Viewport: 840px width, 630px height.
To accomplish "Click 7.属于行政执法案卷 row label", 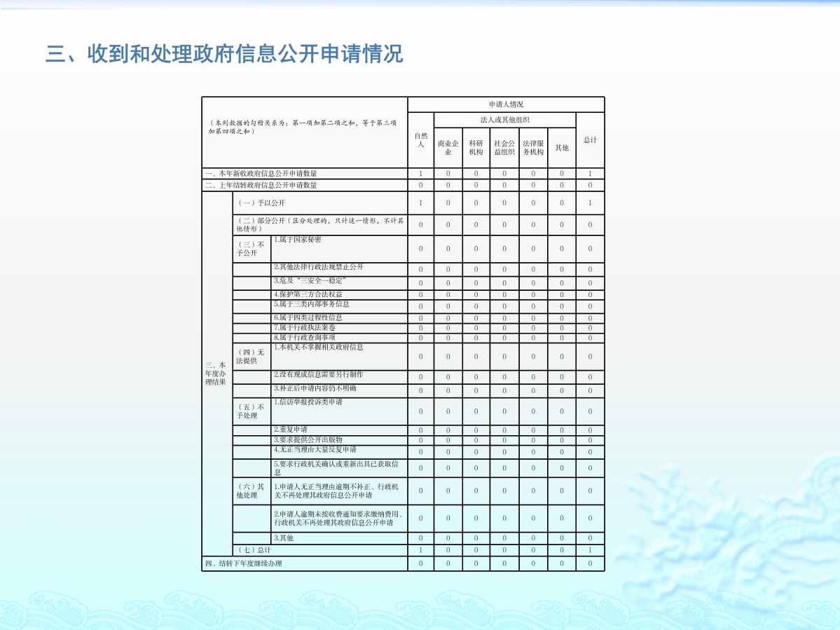I will click(339, 328).
